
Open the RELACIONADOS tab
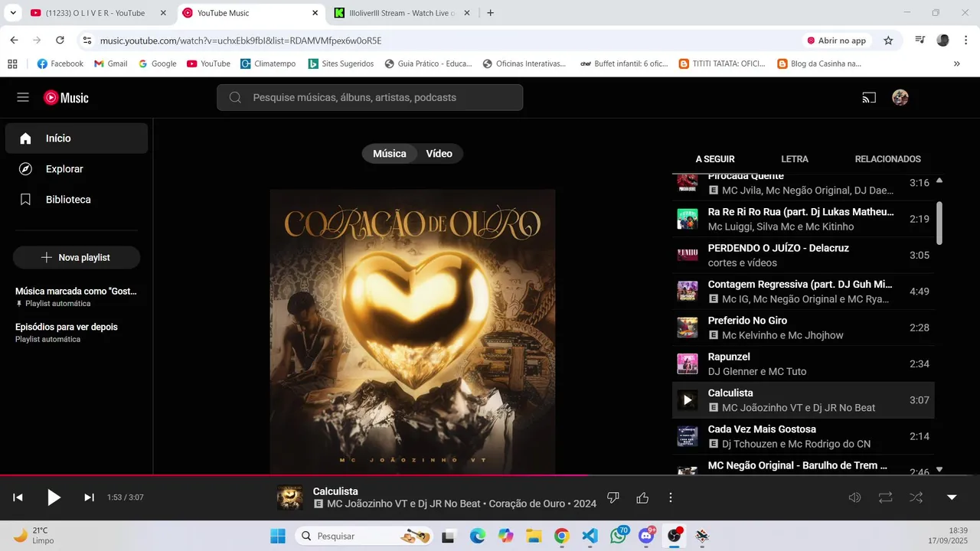click(x=888, y=159)
